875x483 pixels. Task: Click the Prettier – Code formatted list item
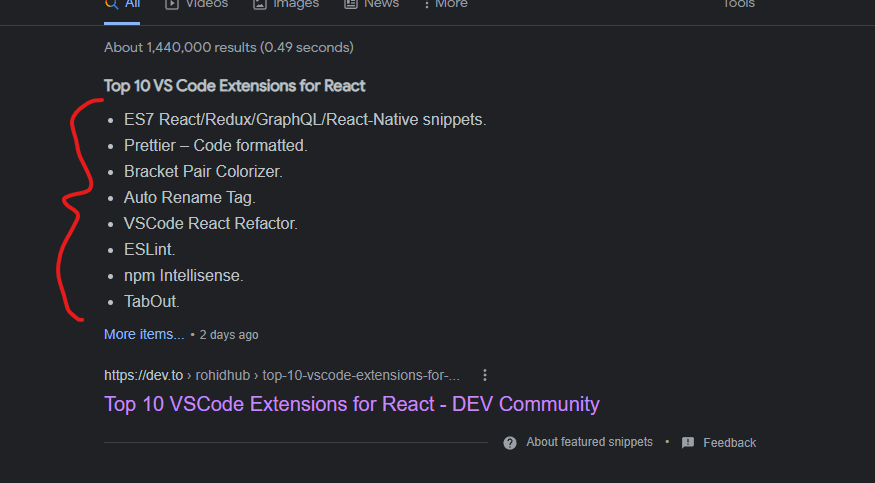(216, 146)
